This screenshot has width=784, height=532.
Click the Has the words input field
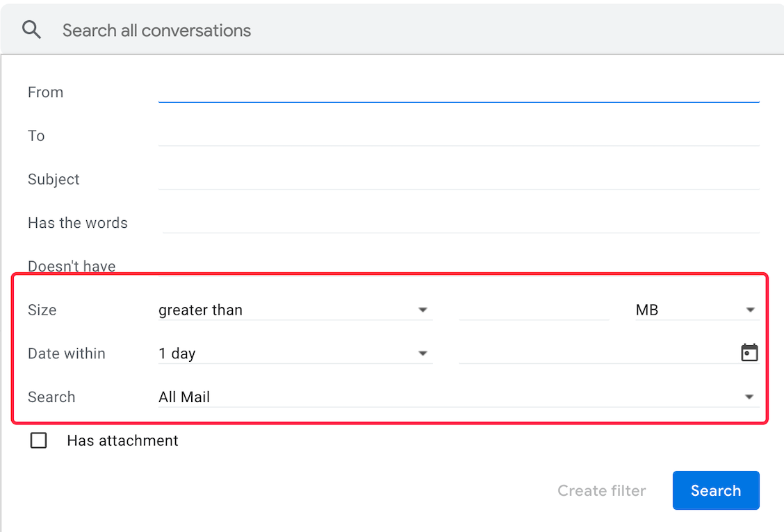pyautogui.click(x=461, y=222)
